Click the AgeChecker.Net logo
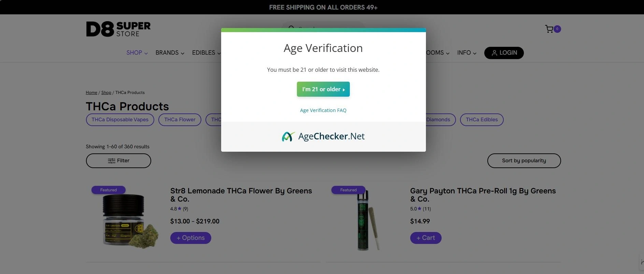644x274 pixels. 323,136
